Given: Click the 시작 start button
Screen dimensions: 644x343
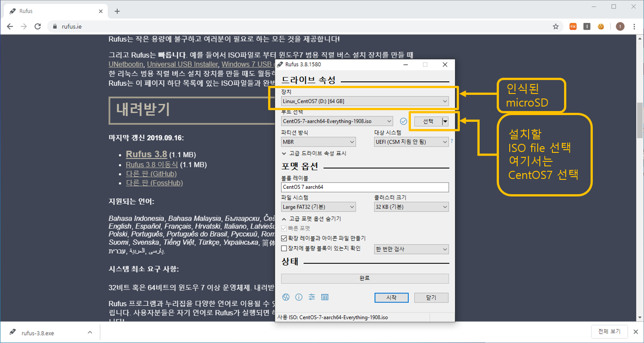Looking at the screenshot, I should coord(391,298).
